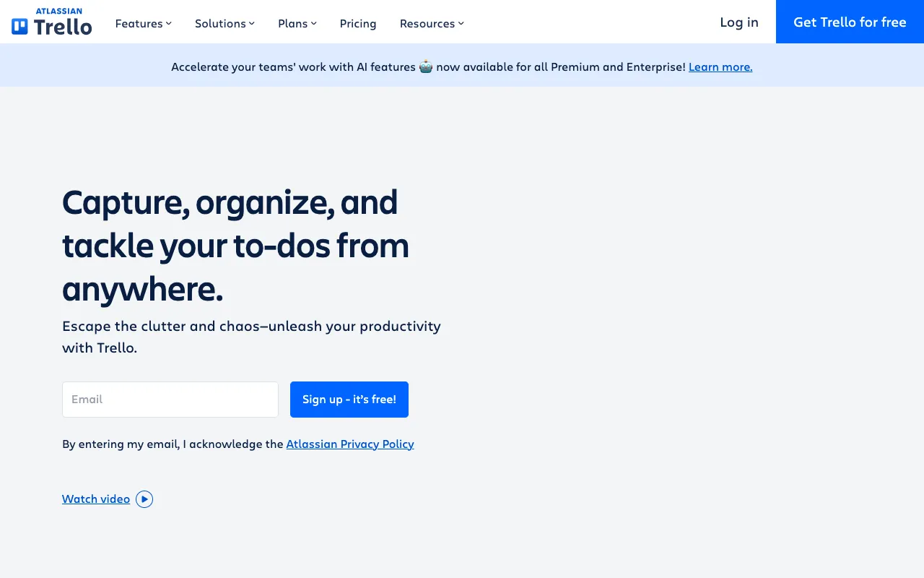Expand the Solutions dropdown

220,23
